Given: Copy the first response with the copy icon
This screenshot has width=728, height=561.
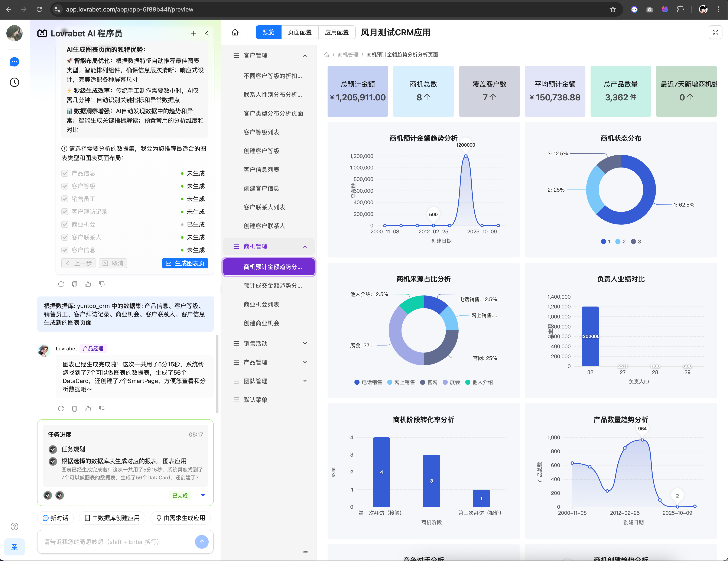Looking at the screenshot, I should [75, 284].
